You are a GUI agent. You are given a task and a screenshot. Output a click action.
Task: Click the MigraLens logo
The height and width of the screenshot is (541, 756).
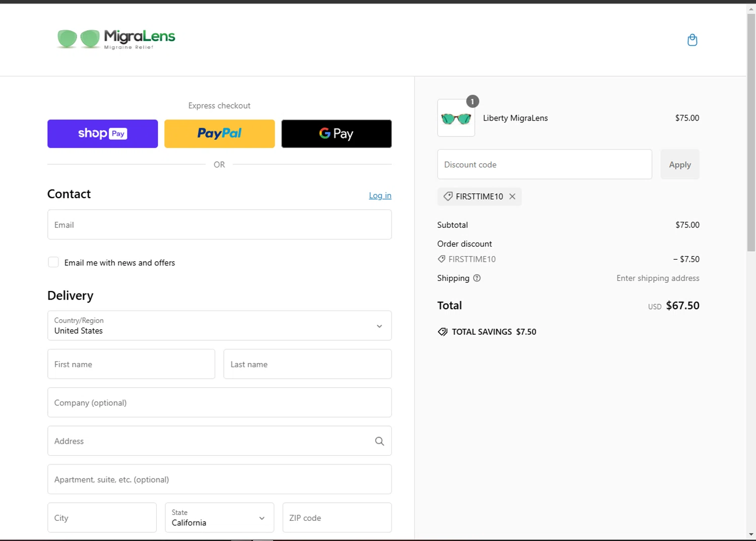coord(116,39)
